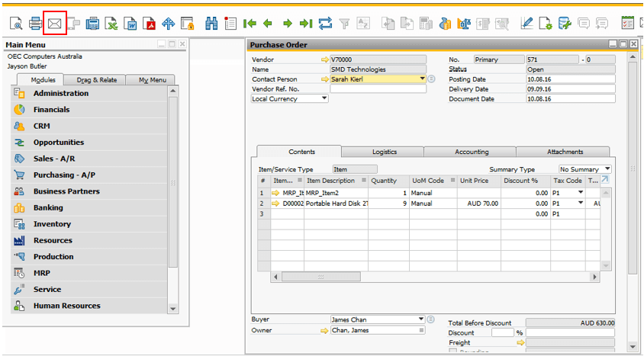Open Print Preview from the toolbar
This screenshot has height=356, width=644.
17,24
